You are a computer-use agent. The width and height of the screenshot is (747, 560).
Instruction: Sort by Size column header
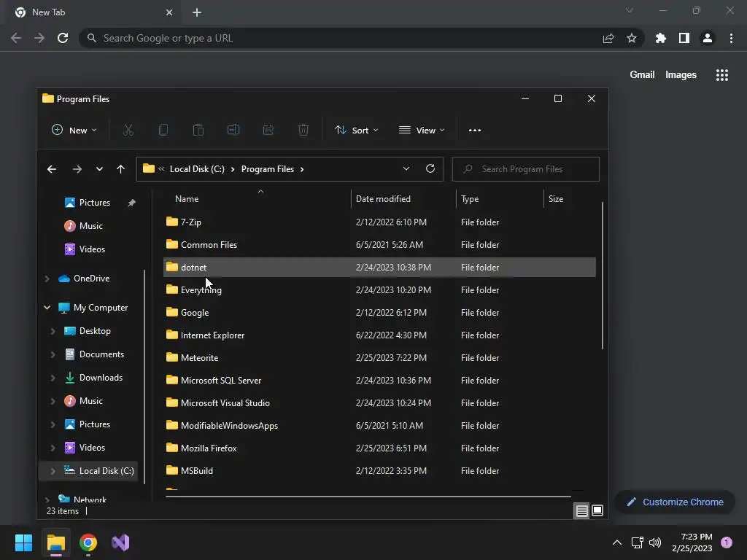point(555,199)
